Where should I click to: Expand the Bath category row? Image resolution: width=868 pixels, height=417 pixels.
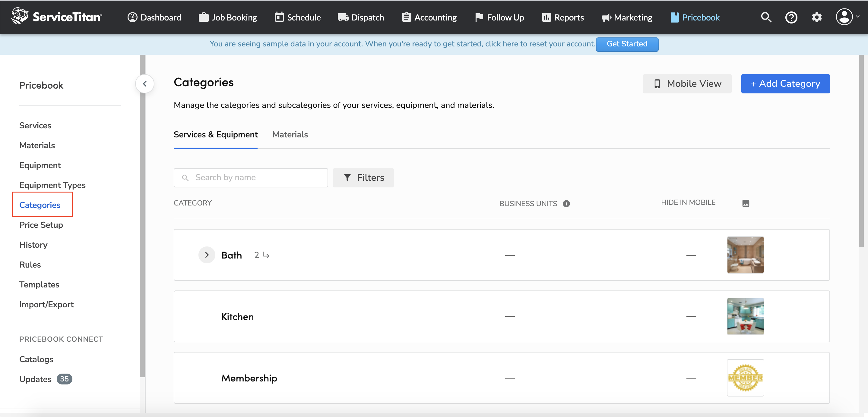[x=207, y=255]
